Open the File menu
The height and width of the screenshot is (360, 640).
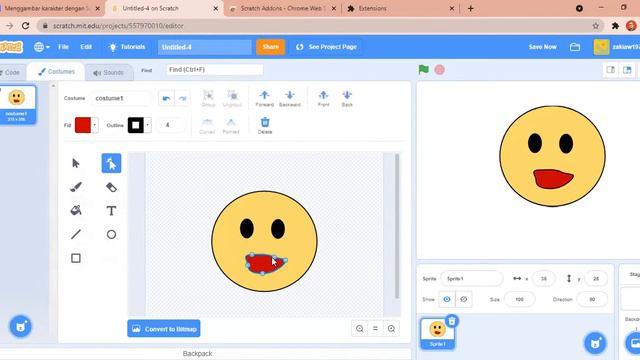pos(63,47)
